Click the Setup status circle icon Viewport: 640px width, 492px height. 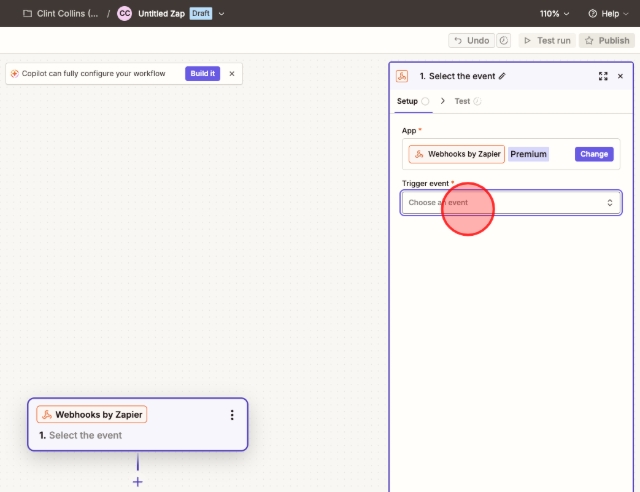(425, 101)
